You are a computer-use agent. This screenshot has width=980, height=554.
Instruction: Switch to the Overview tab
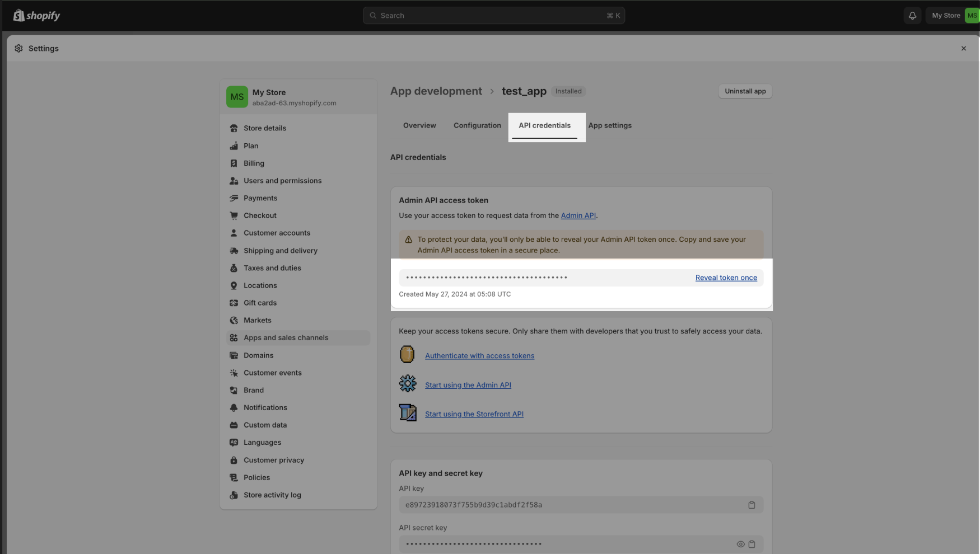tap(419, 125)
